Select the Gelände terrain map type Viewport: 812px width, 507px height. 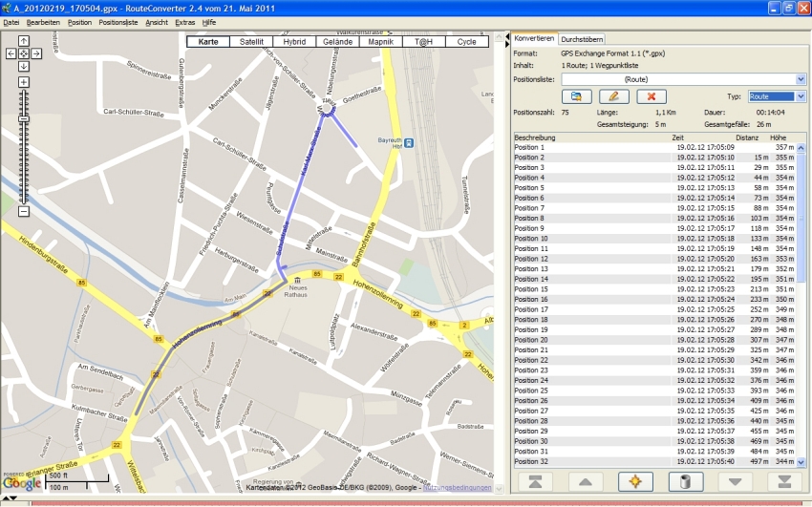337,42
